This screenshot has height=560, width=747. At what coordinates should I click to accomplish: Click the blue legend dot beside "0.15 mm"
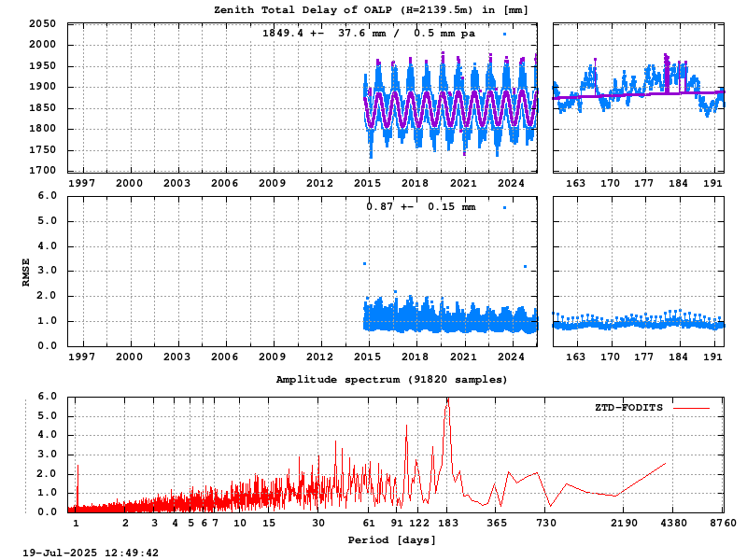click(504, 207)
